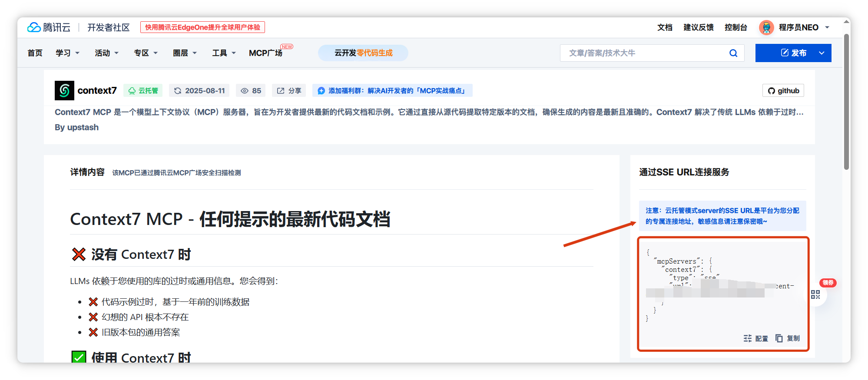Click the 云开发零代码生成 pill button
This screenshot has height=380, width=868.
(x=363, y=53)
